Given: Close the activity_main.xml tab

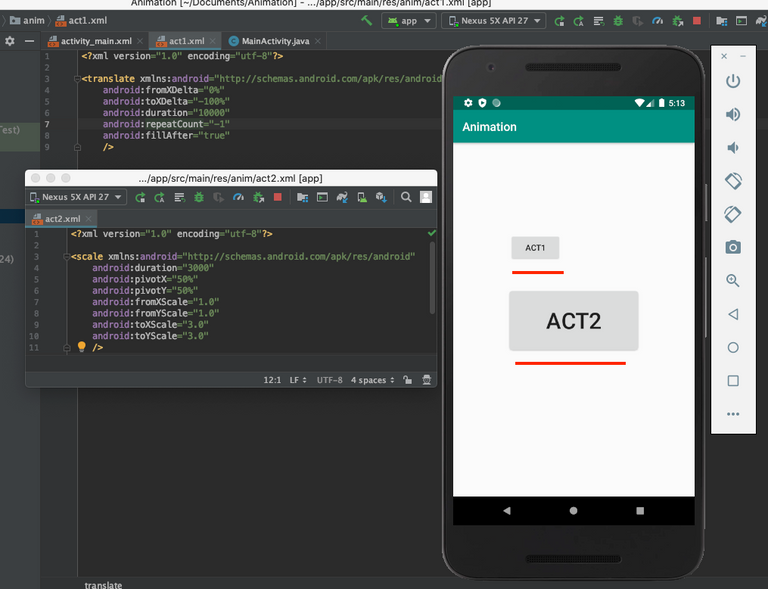Looking at the screenshot, I should (x=140, y=41).
